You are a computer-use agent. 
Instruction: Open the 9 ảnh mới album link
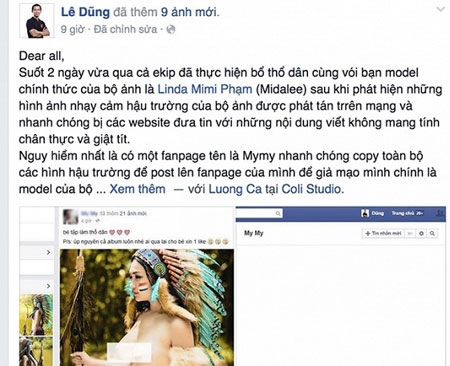point(189,12)
